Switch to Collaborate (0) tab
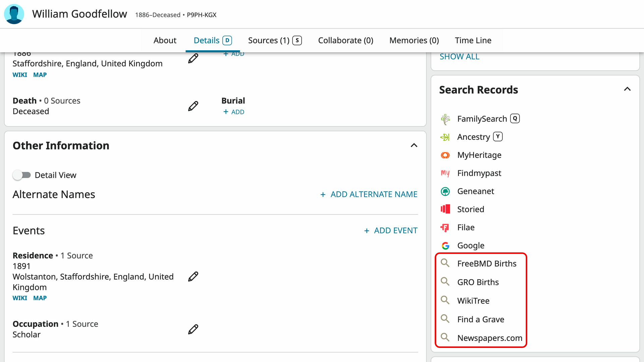The width and height of the screenshot is (644, 362). point(345,41)
